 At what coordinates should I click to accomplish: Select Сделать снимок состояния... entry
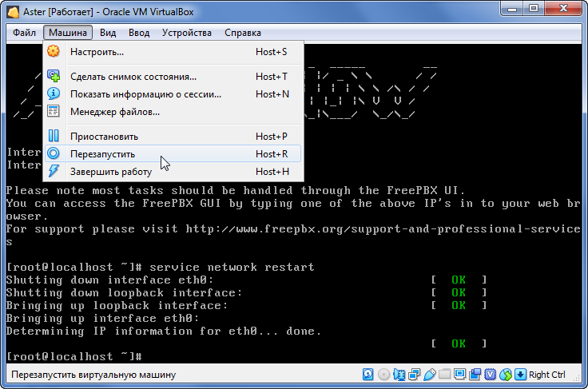pyautogui.click(x=173, y=77)
